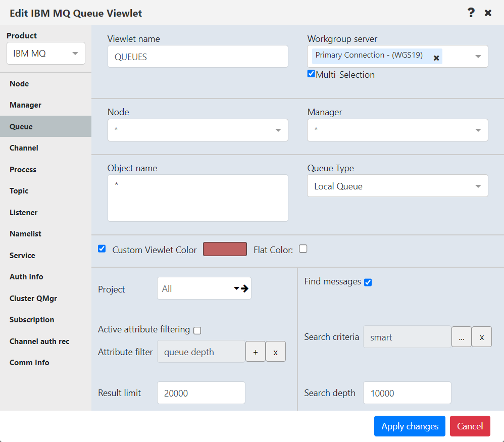Click the Search criteria smart field
This screenshot has height=442, width=504.
(407, 337)
